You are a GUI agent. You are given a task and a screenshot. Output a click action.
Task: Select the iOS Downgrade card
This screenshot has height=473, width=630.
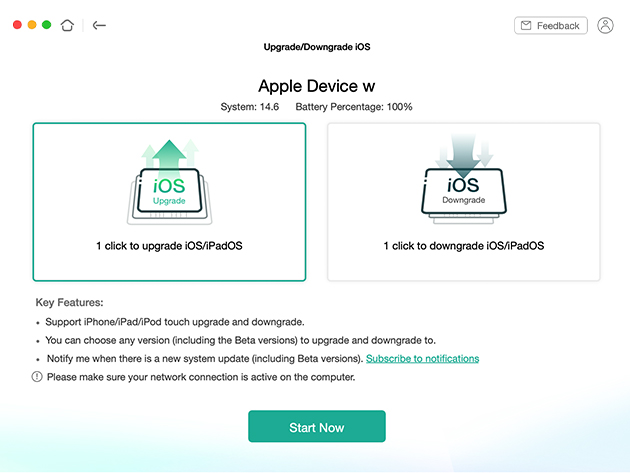464,202
